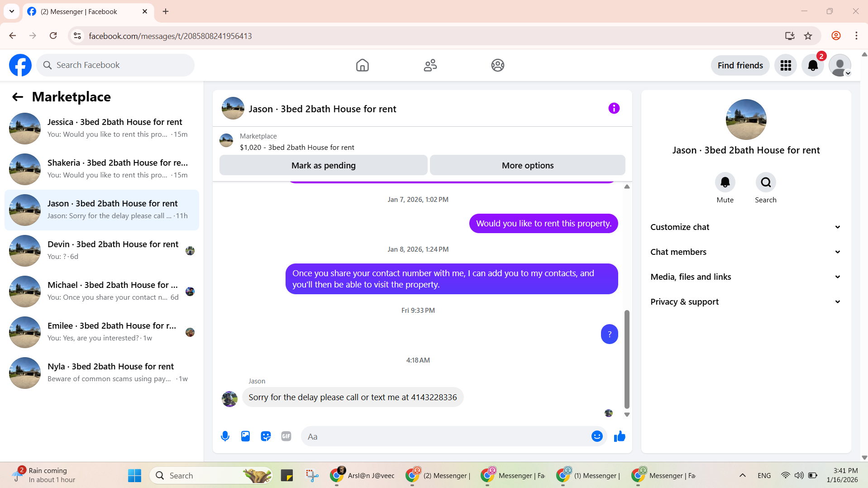Image resolution: width=868 pixels, height=488 pixels.
Task: Open the $1,020 3bed 2bath listing link
Action: [297, 148]
